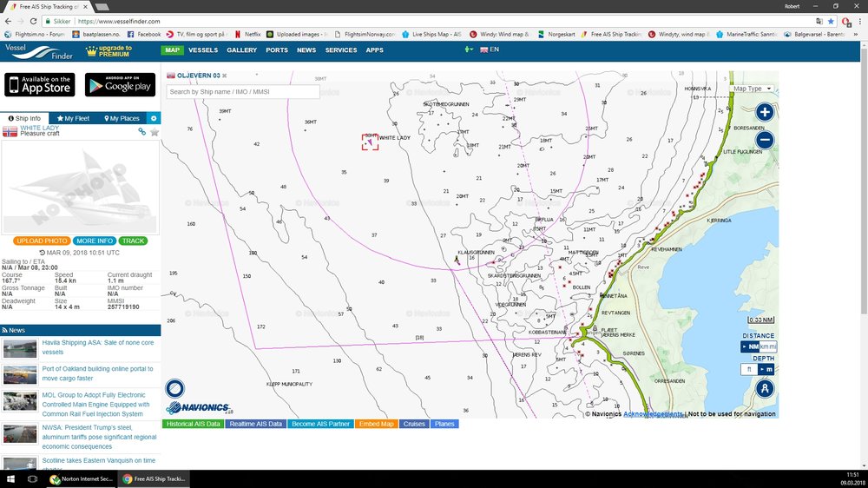The height and width of the screenshot is (488, 868).
Task: Click App Store download badge
Action: (41, 84)
